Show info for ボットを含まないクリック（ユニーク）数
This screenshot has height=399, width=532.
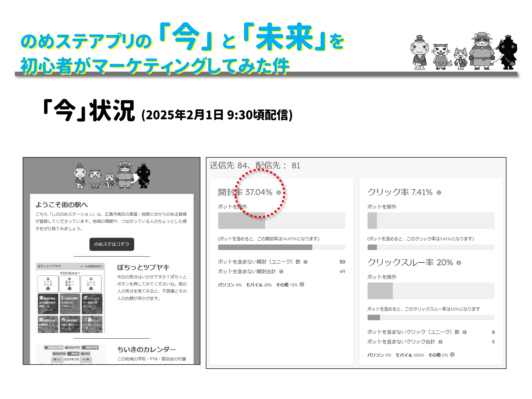click(x=465, y=332)
